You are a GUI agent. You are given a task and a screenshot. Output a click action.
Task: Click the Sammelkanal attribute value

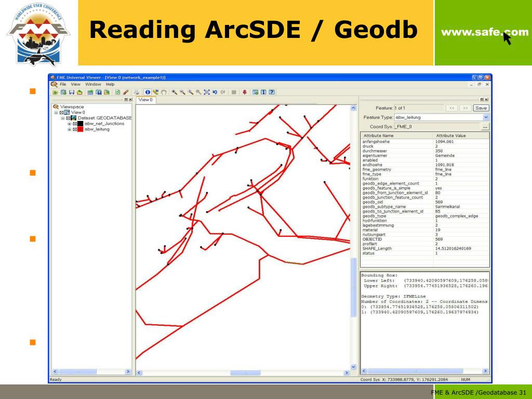(447, 207)
